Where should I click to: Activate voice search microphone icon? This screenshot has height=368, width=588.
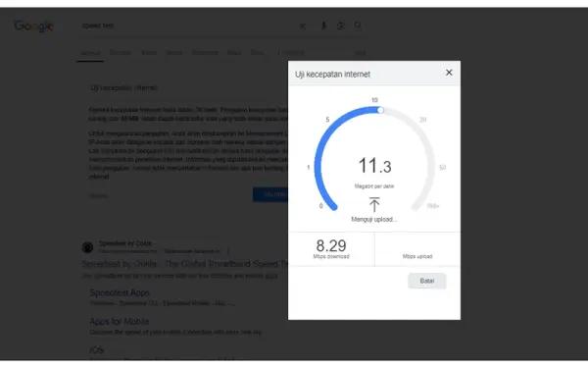point(323,26)
